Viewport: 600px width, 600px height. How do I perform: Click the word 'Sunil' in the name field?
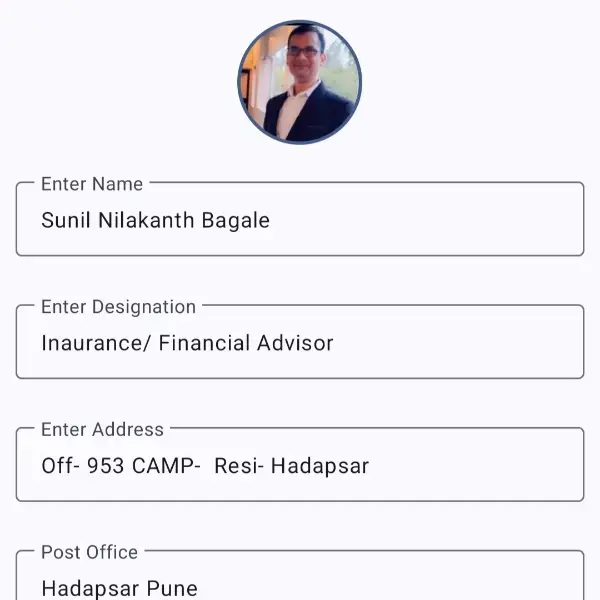(x=66, y=220)
